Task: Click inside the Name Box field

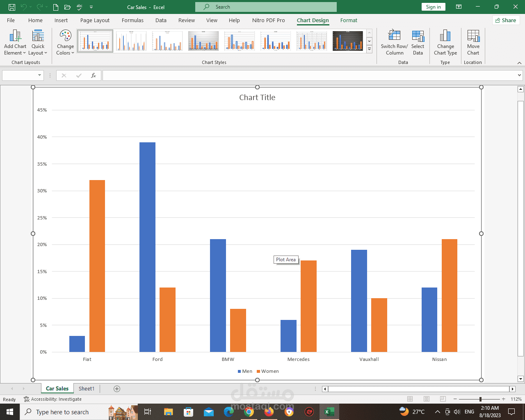Action: [20, 75]
